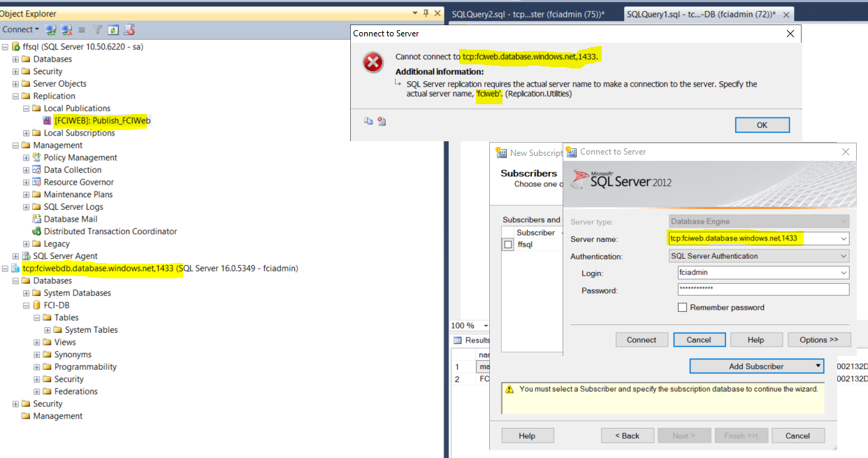Click the Stop toolbar icon in Object Explorer

point(82,29)
